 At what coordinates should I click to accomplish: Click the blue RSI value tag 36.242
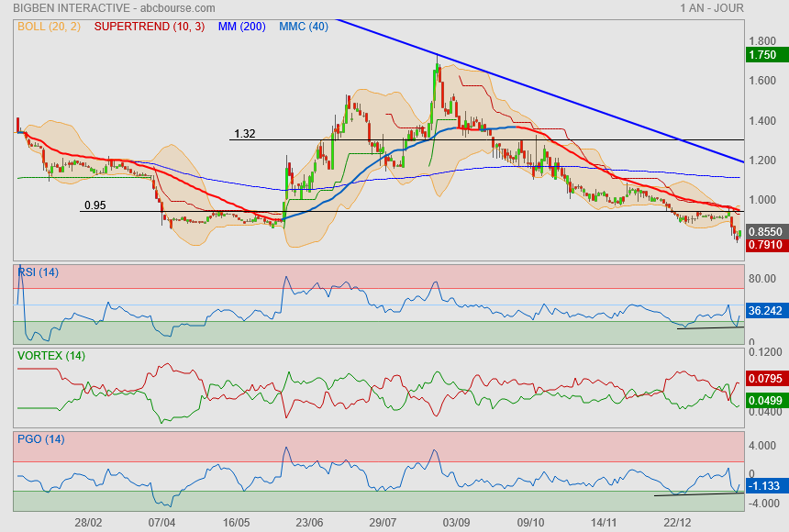click(x=765, y=311)
